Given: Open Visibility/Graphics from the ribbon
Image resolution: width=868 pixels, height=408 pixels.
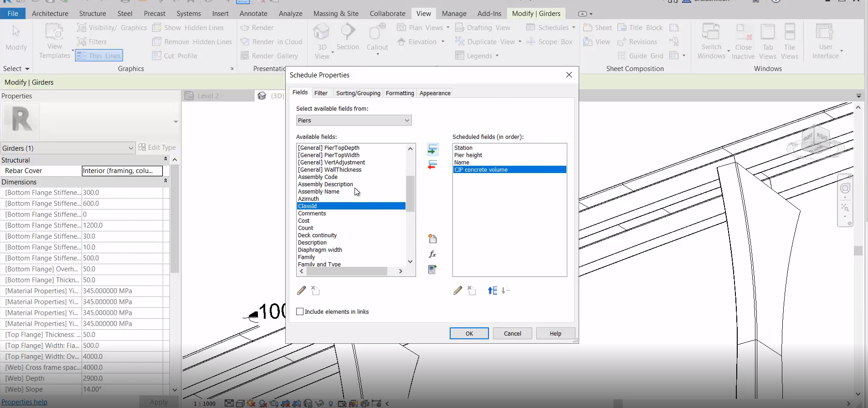Looking at the screenshot, I should click(x=112, y=28).
